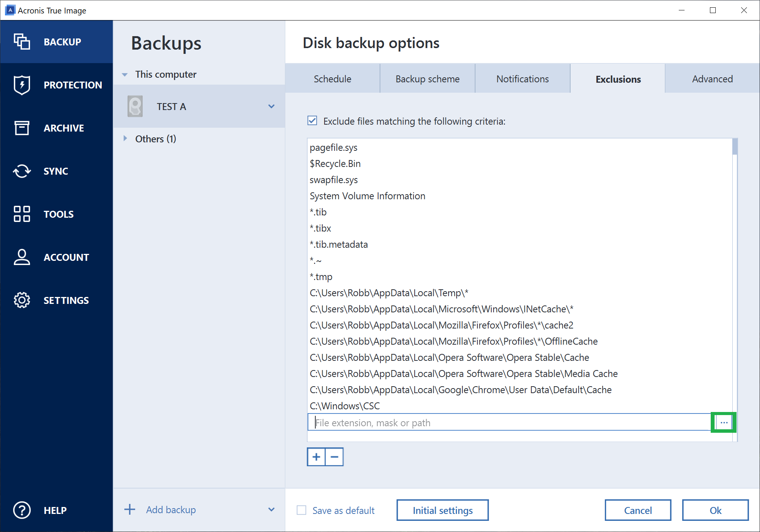Open the Tools section icon
The width and height of the screenshot is (760, 532).
[x=22, y=214]
